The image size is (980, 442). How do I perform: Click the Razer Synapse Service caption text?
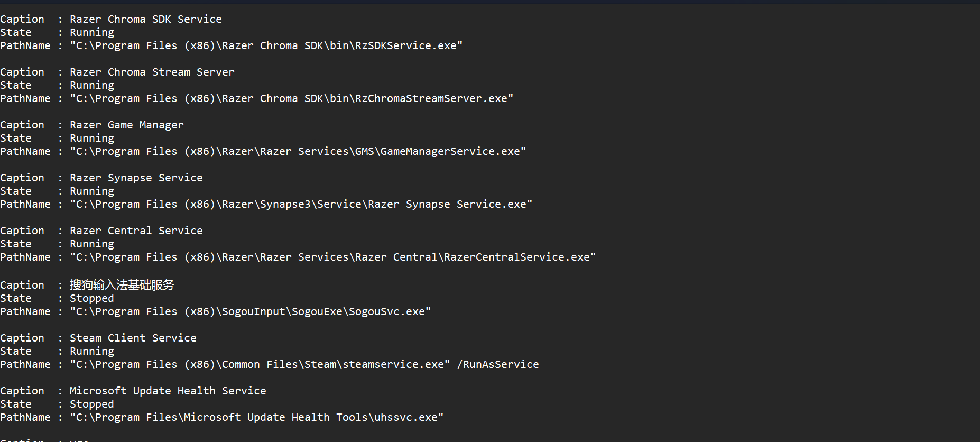click(136, 178)
